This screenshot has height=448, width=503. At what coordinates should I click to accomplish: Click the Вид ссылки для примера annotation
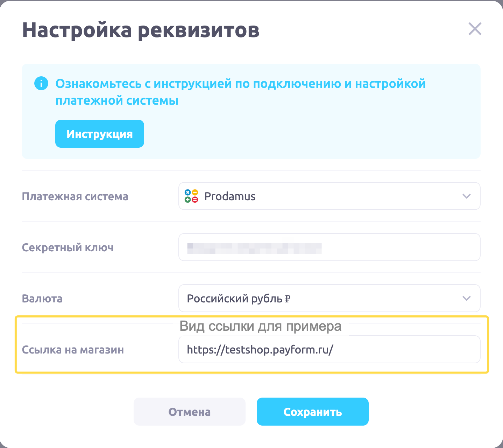(x=260, y=326)
